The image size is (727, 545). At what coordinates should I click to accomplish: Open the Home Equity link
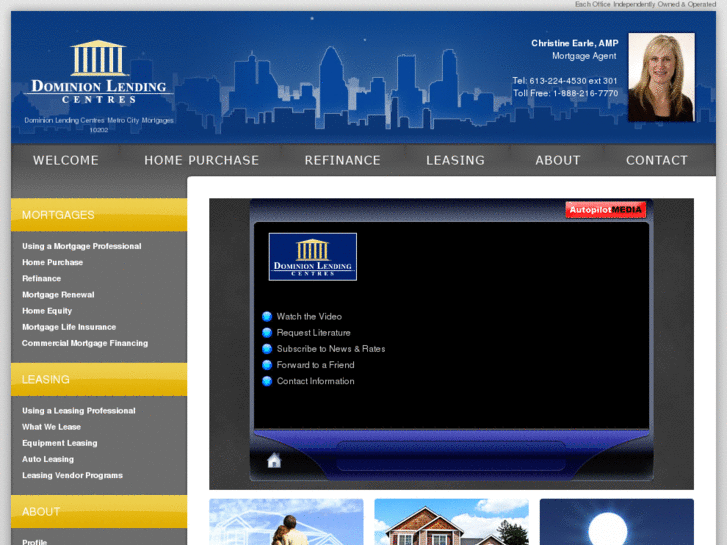tap(47, 311)
